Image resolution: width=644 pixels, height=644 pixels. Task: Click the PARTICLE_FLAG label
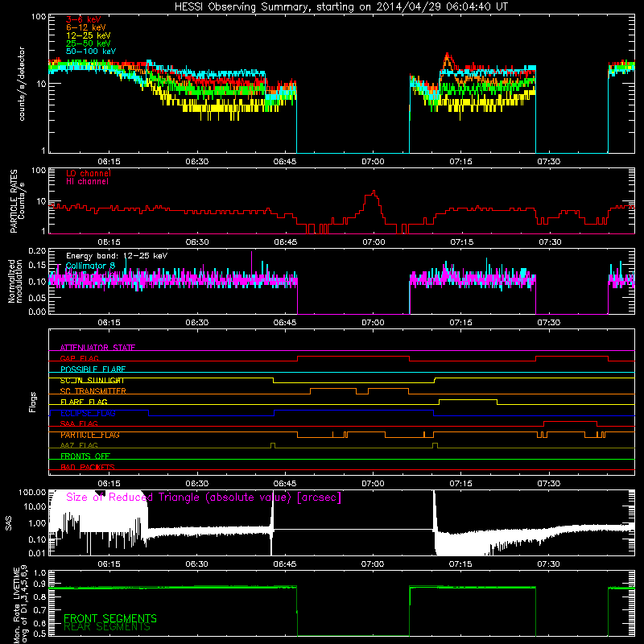pyautogui.click(x=90, y=435)
